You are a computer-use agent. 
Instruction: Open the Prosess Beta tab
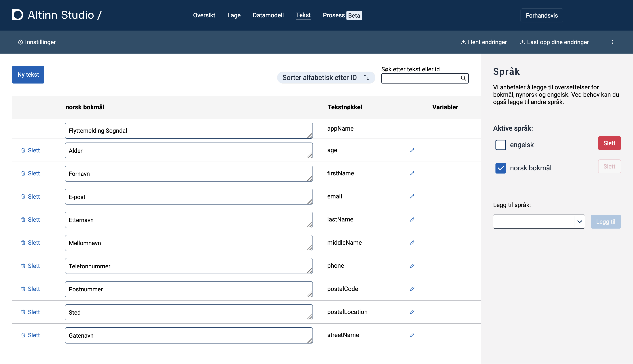pyautogui.click(x=342, y=15)
